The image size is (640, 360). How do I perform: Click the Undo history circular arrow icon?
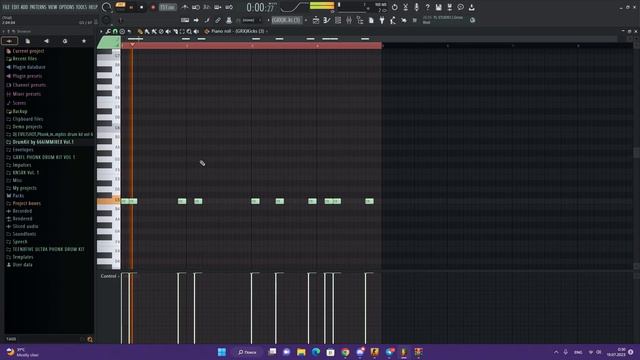tap(395, 7)
